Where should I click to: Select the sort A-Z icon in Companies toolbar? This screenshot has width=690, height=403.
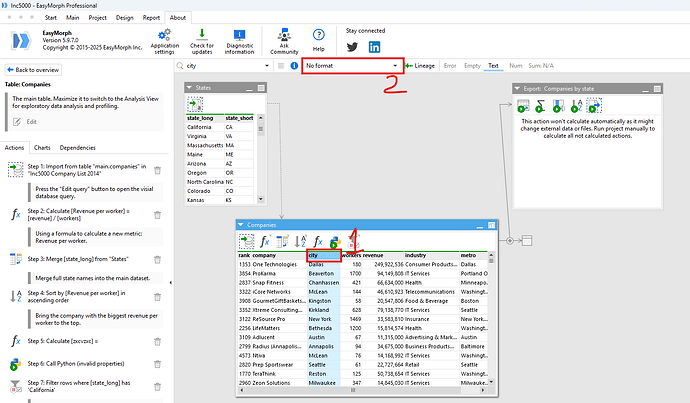300,242
